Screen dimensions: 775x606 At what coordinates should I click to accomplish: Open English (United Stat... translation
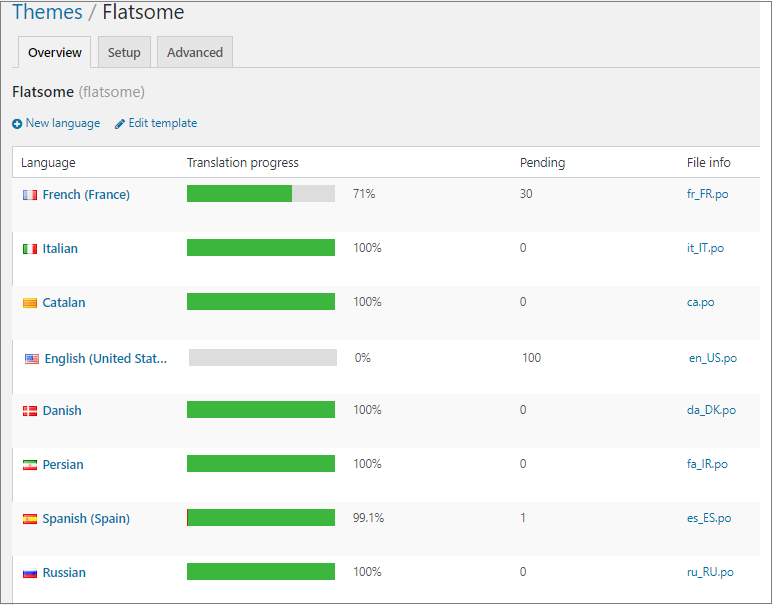pos(106,358)
